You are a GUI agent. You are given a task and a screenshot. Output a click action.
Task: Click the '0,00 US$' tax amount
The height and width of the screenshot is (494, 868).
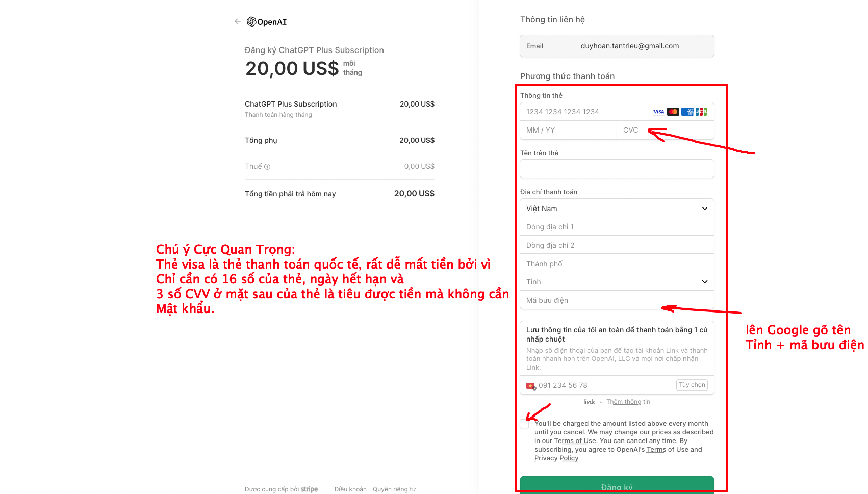[x=419, y=166]
